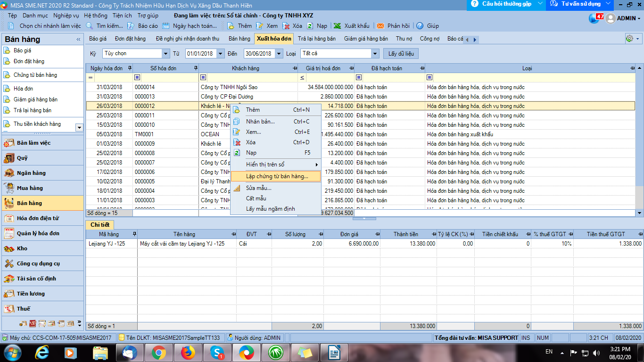Open the Công cụ dụng cụ module
The height and width of the screenshot is (362, 644).
tap(42, 263)
